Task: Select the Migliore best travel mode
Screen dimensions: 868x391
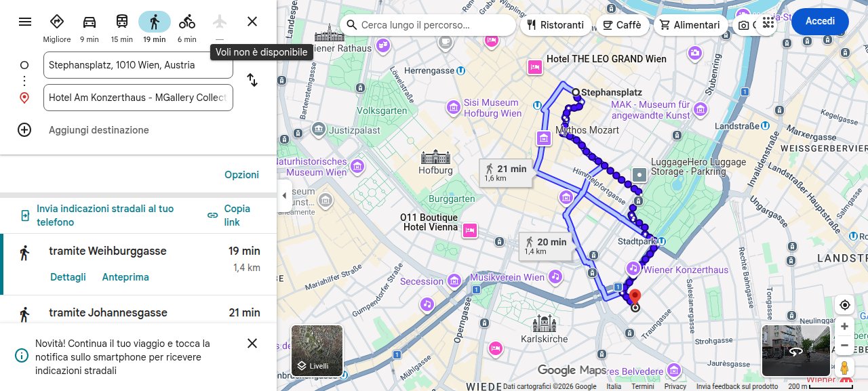Action: coord(57,27)
